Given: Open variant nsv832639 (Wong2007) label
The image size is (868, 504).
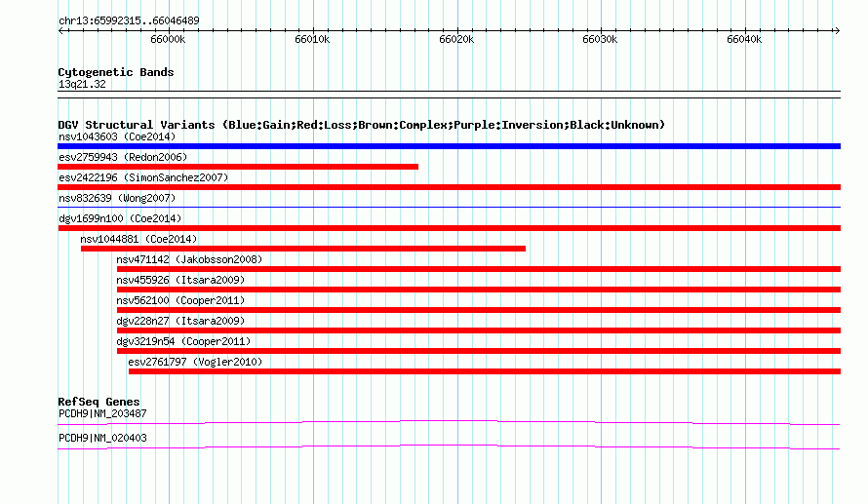Looking at the screenshot, I should coord(117,198).
